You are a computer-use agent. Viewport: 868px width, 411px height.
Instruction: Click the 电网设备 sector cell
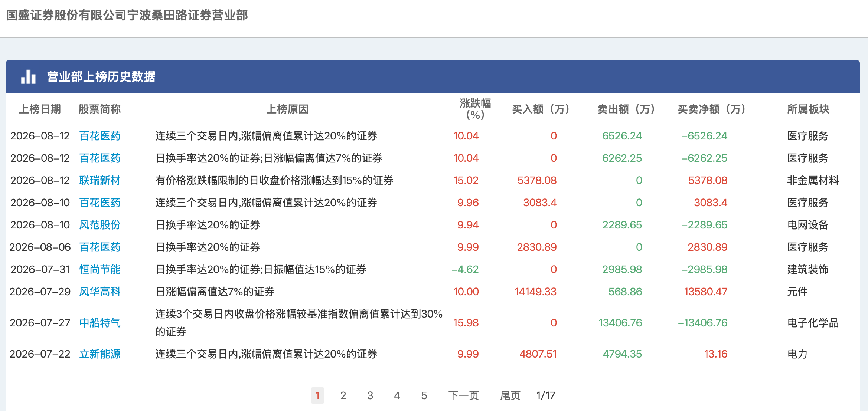[x=808, y=225]
